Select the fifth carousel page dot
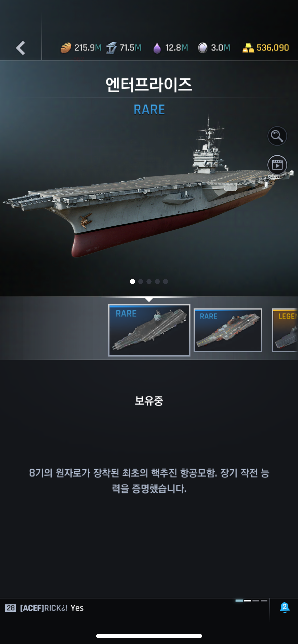Image resolution: width=298 pixels, height=644 pixels. [x=166, y=281]
